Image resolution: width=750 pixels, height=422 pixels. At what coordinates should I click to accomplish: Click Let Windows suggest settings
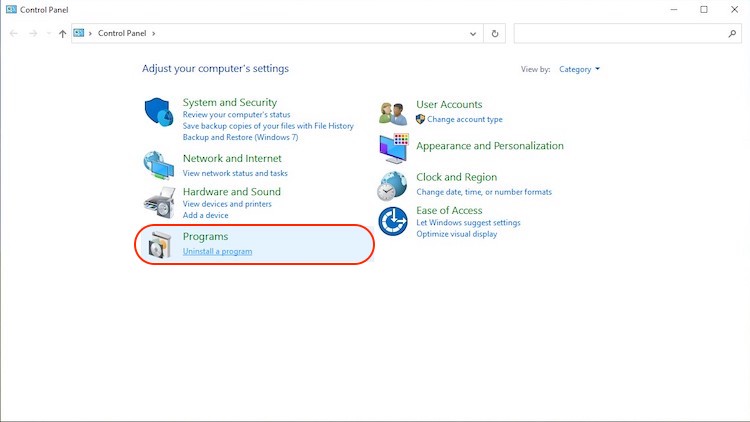[468, 222]
